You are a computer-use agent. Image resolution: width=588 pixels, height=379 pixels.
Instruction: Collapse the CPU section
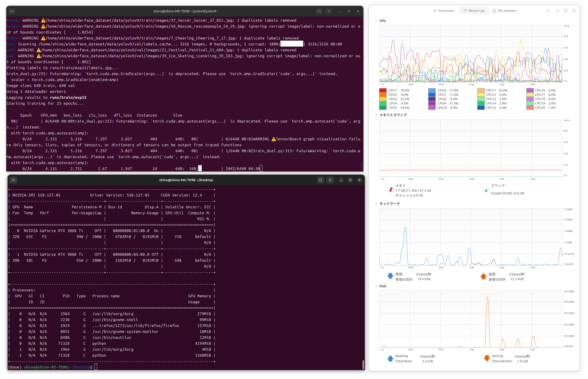click(376, 21)
